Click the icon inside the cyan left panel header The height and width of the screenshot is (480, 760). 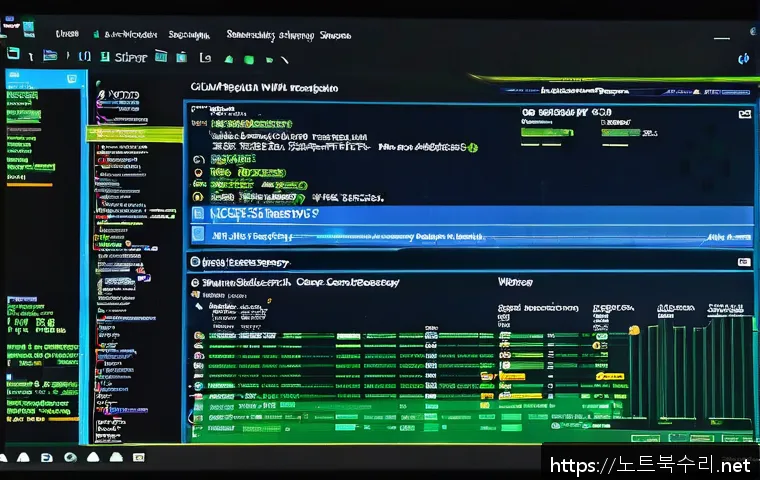pos(72,79)
